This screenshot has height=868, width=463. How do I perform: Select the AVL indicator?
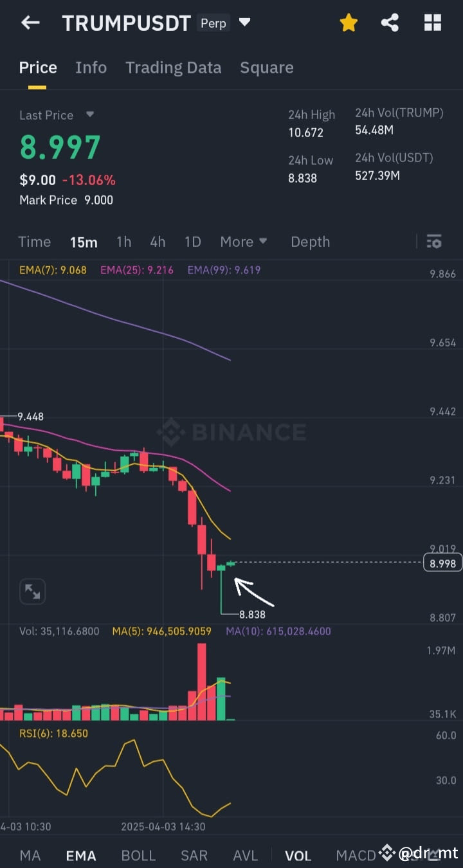[245, 855]
